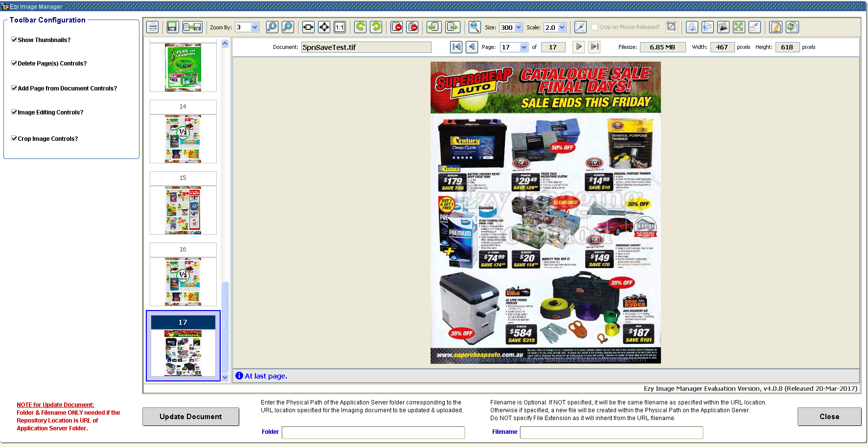Click the insert page before icon (green left arrow)

434,27
